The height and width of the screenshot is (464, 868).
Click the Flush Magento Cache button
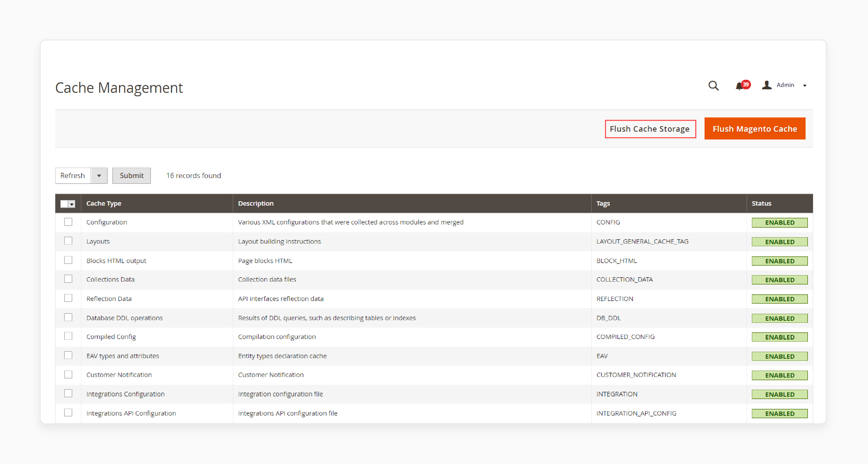pyautogui.click(x=754, y=129)
